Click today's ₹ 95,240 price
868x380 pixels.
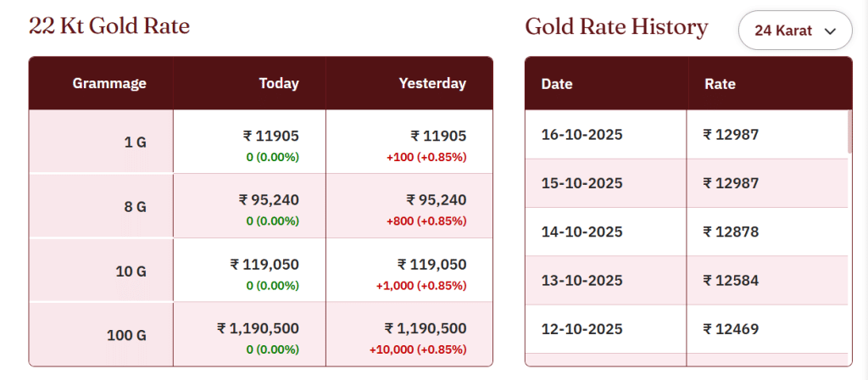click(x=269, y=200)
